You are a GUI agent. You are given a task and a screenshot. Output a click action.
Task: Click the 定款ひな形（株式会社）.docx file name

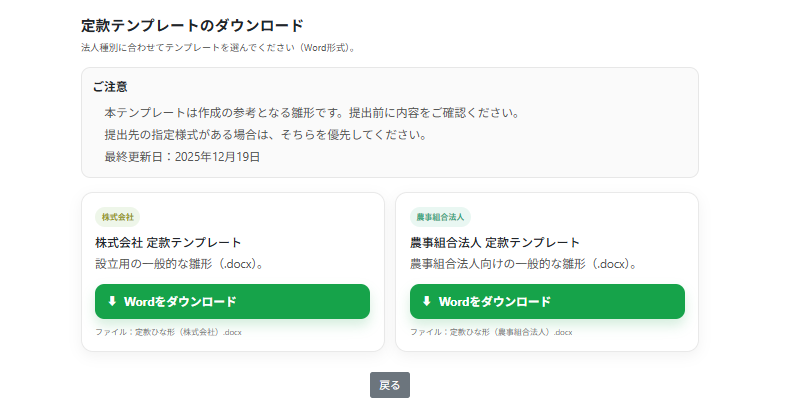click(168, 331)
